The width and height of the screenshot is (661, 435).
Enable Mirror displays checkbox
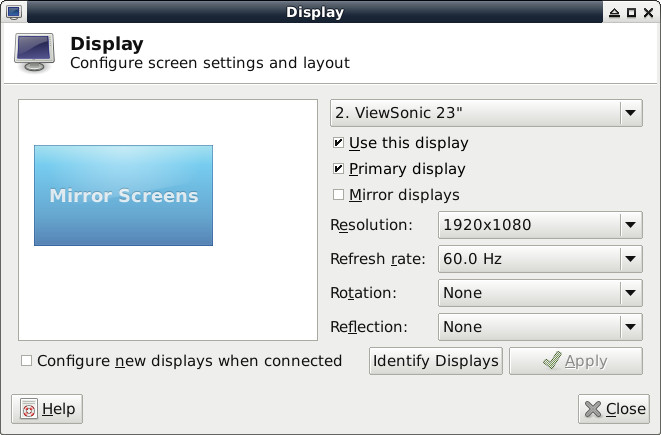pyautogui.click(x=340, y=195)
